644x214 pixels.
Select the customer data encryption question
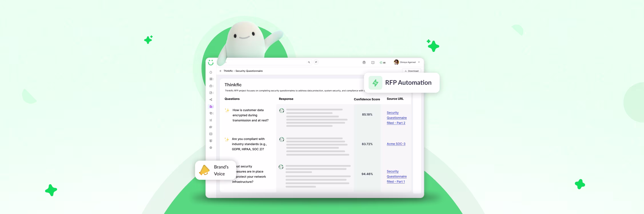(251, 115)
